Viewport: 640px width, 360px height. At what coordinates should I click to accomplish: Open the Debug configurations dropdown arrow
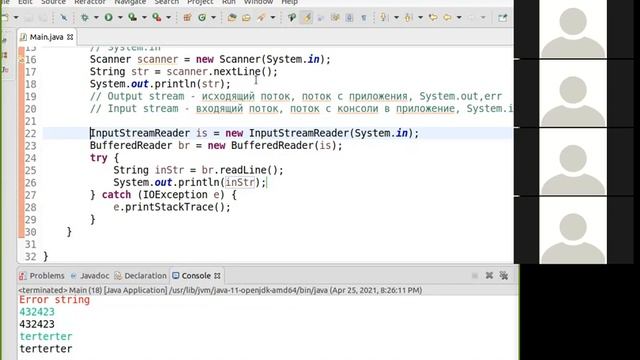click(x=96, y=18)
